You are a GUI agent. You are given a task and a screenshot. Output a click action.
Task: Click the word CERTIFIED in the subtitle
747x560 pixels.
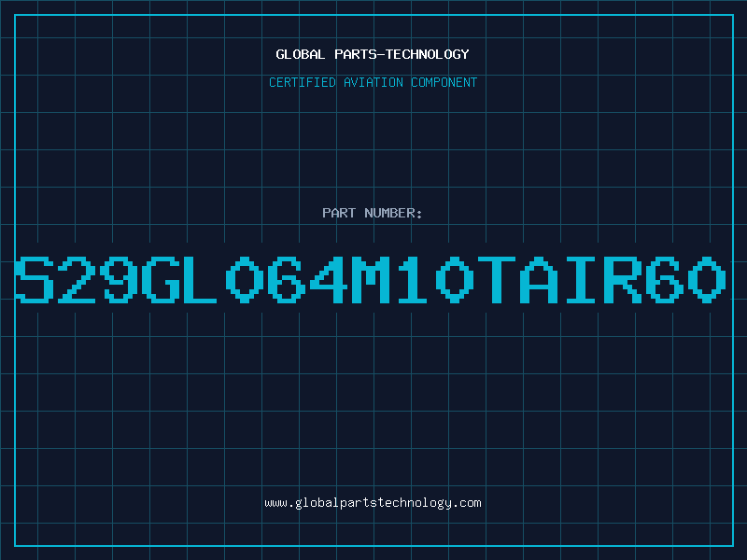coord(303,82)
